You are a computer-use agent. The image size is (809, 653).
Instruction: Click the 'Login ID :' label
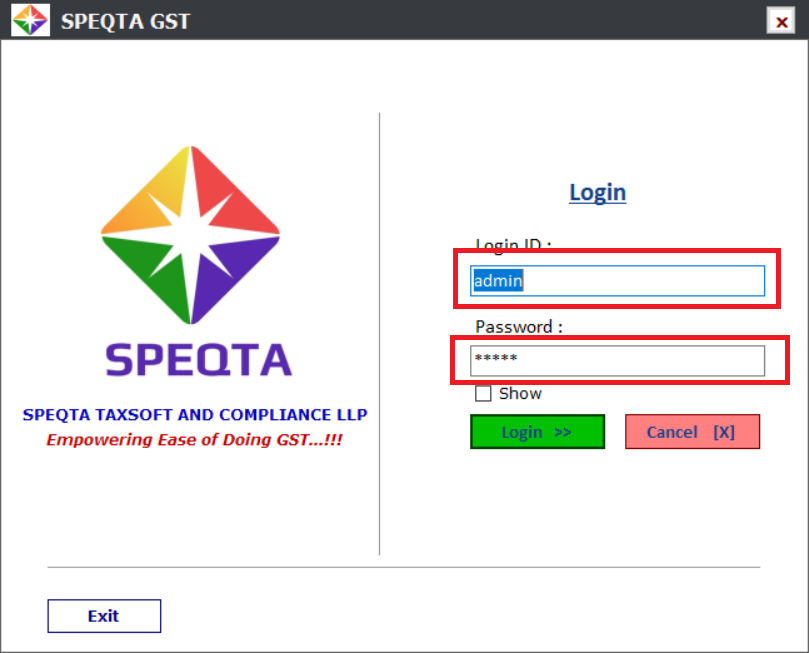coord(513,243)
